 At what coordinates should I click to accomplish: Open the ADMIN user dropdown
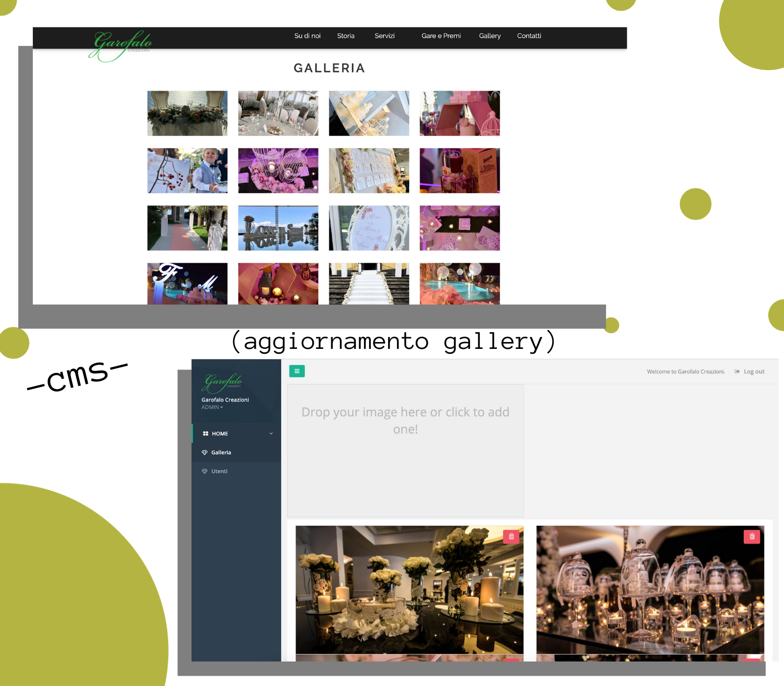212,407
